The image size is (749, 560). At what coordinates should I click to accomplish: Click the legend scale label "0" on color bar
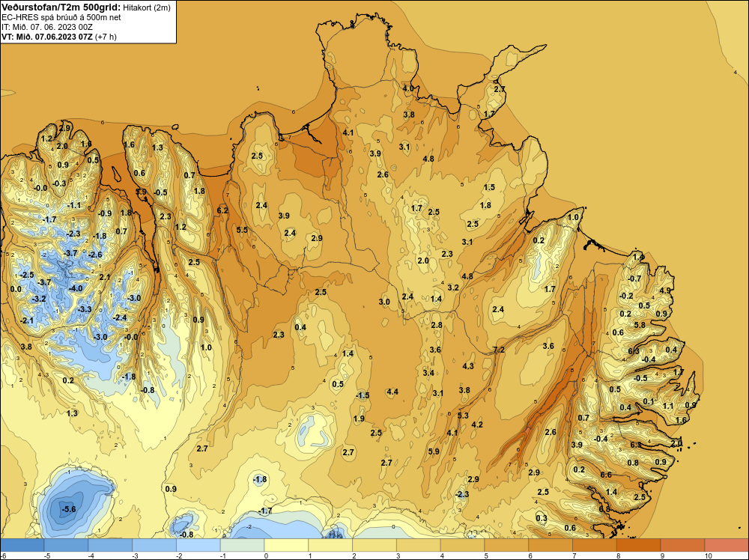[x=264, y=556]
